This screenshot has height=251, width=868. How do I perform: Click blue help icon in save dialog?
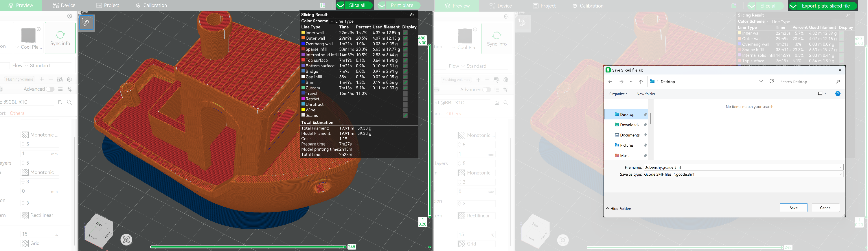pyautogui.click(x=838, y=94)
